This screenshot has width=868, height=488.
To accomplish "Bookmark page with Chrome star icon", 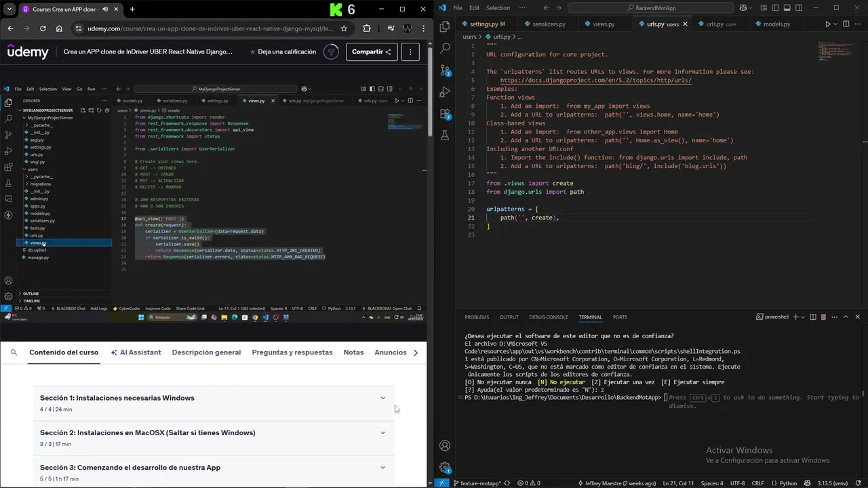I will click(x=344, y=28).
